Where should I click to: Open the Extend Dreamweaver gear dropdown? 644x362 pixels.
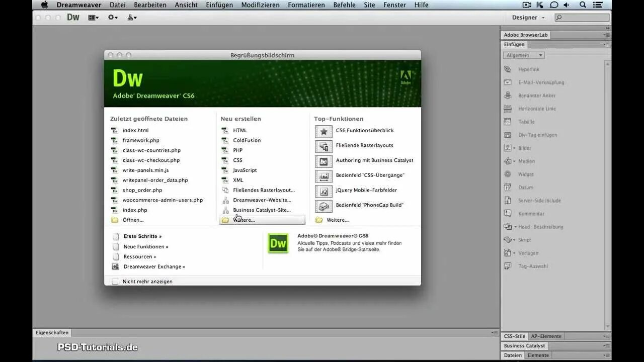coord(113,17)
